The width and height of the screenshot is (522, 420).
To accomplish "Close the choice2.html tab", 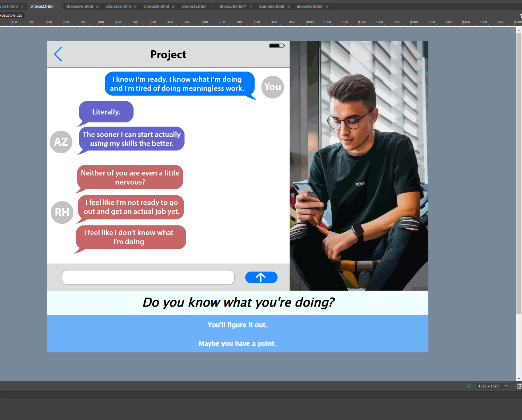I will [58, 7].
